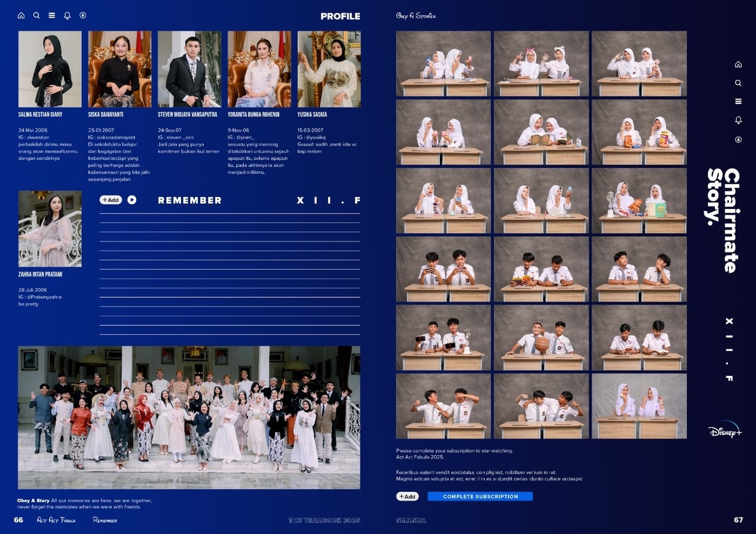
Task: Click the PROFILE heading
Action: tap(340, 16)
